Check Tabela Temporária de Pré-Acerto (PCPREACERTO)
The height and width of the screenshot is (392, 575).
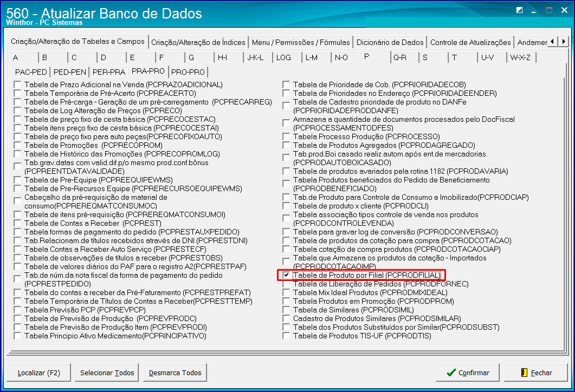coord(17,94)
